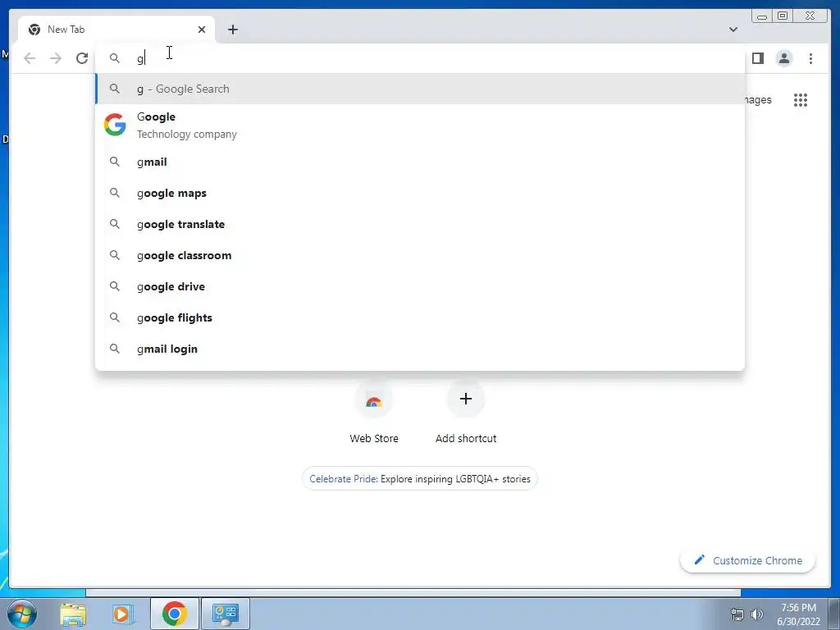The image size is (840, 630).
Task: Pick the 'google drive' suggestion
Action: pos(419,286)
